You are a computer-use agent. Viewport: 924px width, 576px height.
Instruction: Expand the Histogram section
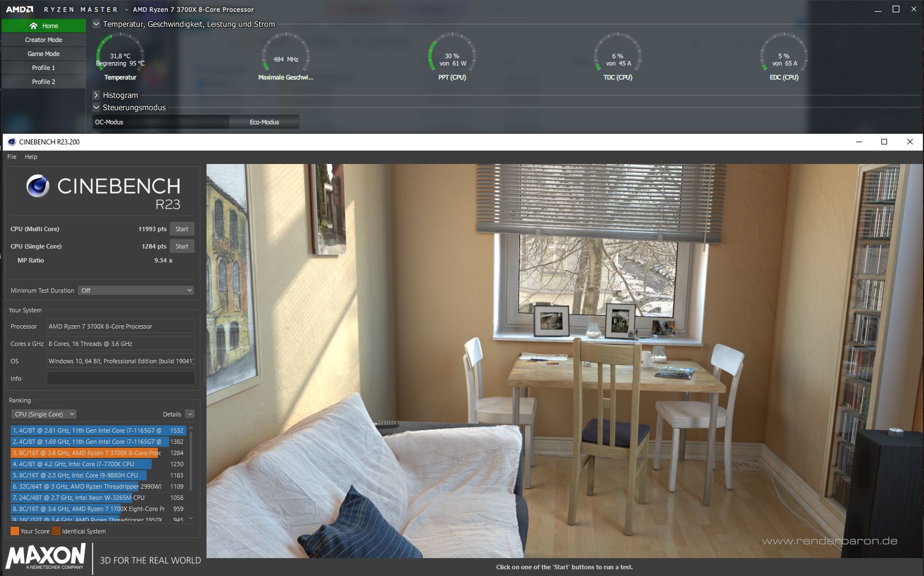point(96,95)
